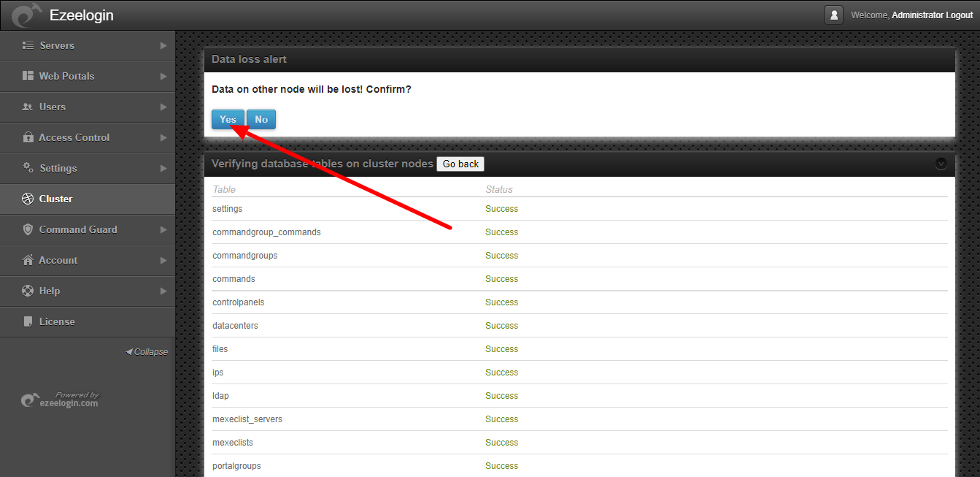
Task: Open the Users menu
Action: [88, 107]
